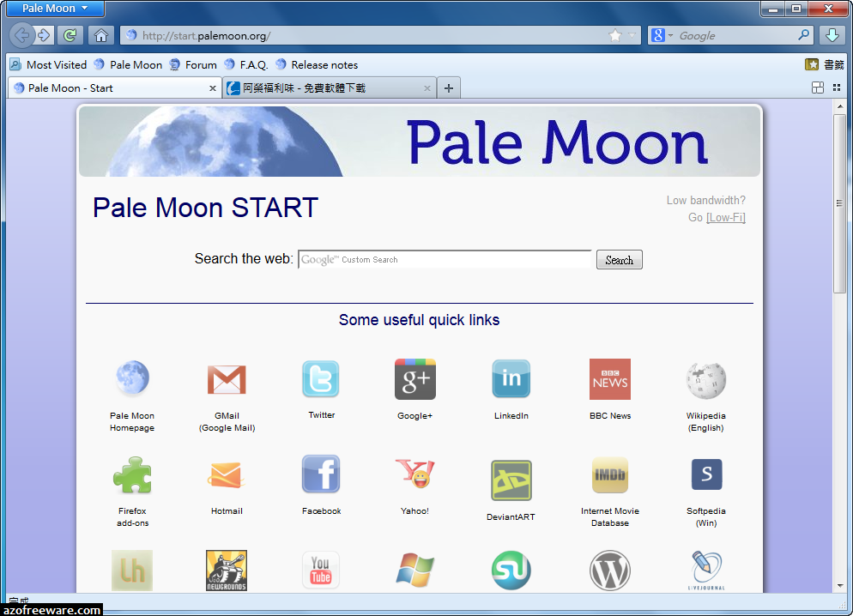Open the Newgrounds tank icon
The height and width of the screenshot is (616, 853).
click(227, 571)
